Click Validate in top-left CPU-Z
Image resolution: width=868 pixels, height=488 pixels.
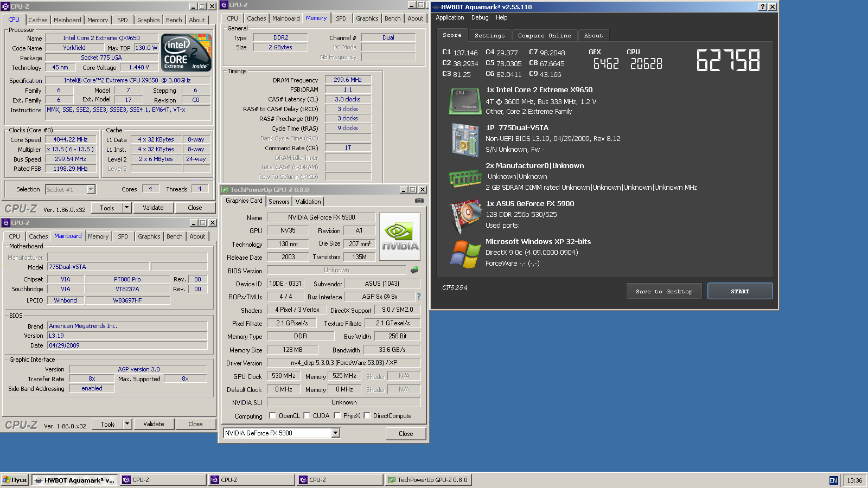tap(153, 208)
